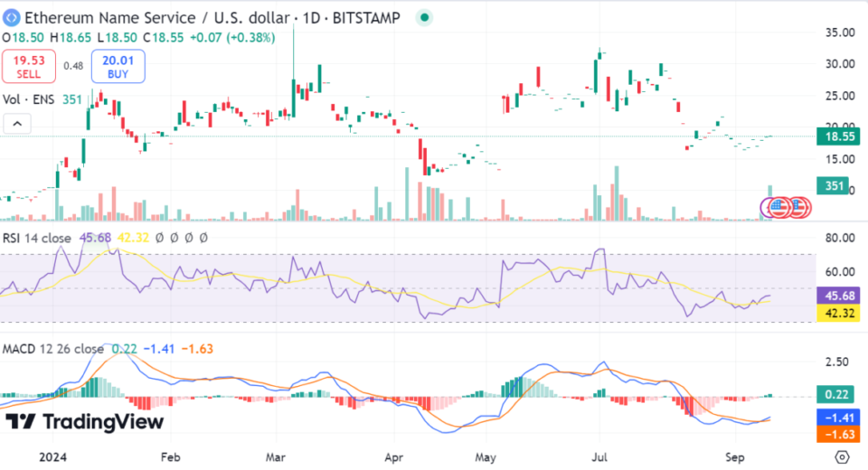Click the first US flag event marker
The image size is (868, 470).
coord(778,208)
